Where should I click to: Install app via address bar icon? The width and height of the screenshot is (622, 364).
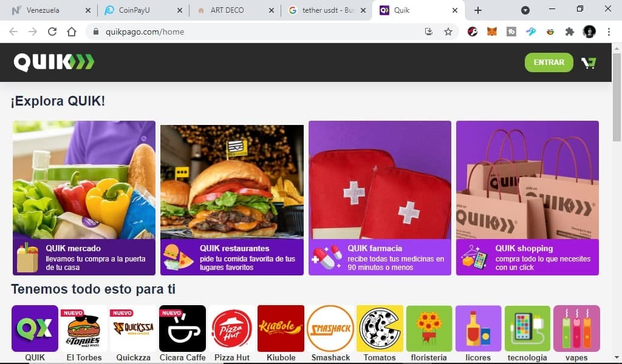coord(429,32)
